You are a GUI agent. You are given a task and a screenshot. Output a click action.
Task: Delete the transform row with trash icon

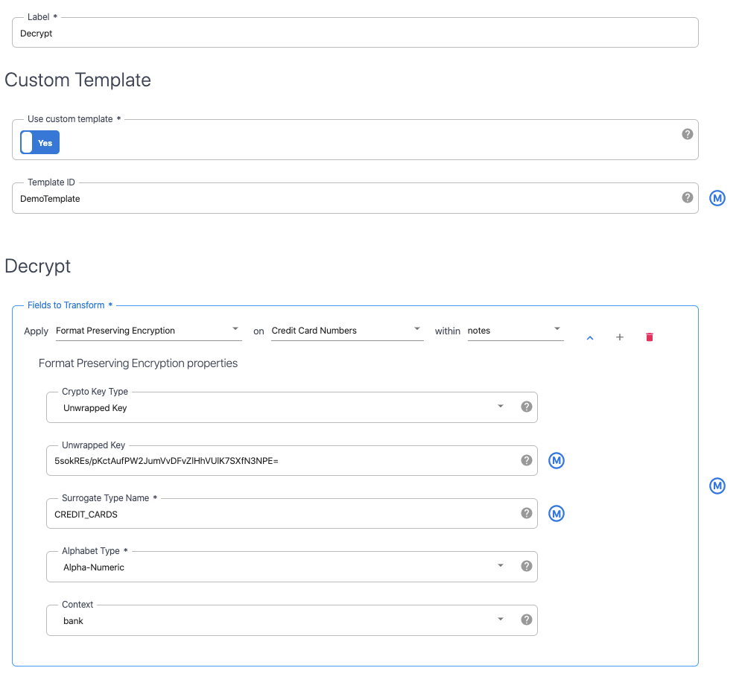[649, 337]
